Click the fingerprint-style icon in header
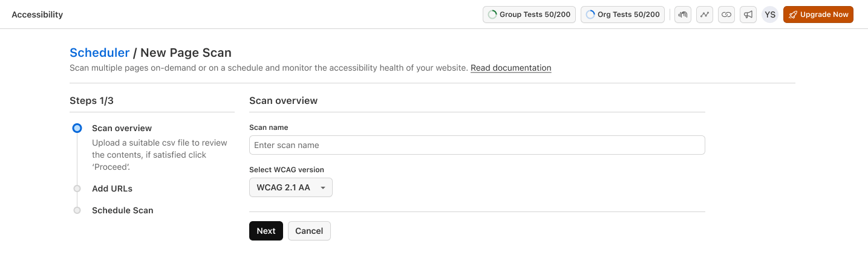The image size is (868, 258). (682, 15)
